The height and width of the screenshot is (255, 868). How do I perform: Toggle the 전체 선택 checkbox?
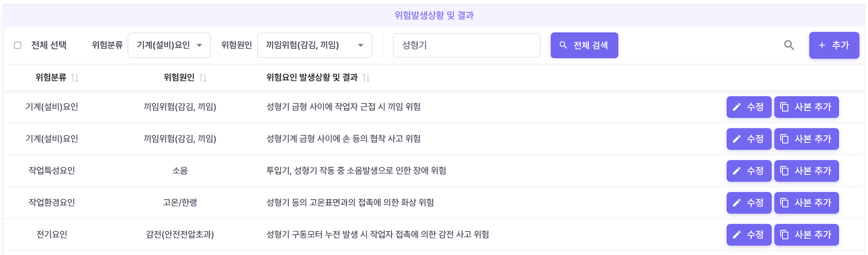[17, 45]
